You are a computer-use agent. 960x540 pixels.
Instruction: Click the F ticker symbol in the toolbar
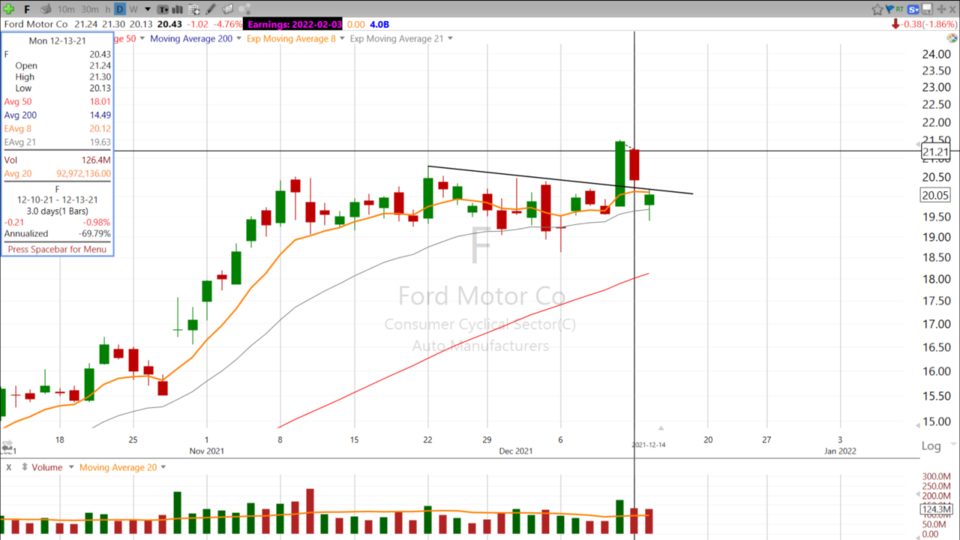pyautogui.click(x=27, y=9)
